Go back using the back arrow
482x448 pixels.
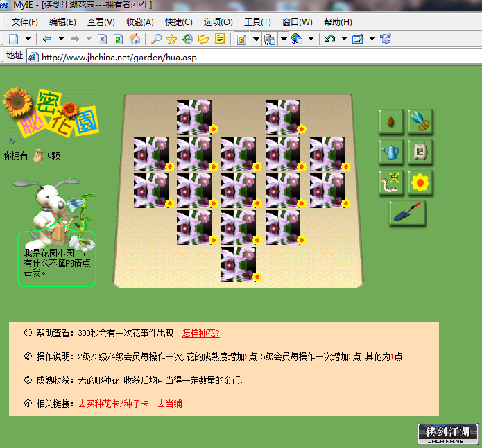[47, 39]
